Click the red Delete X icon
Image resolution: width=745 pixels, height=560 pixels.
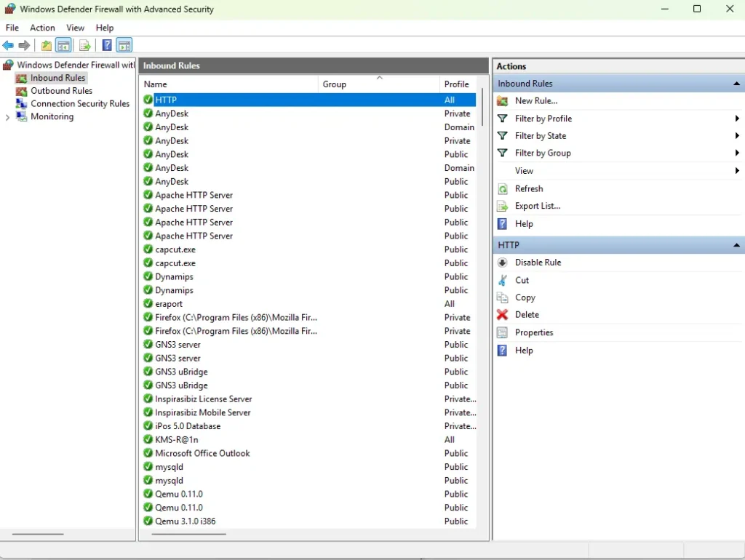pos(502,314)
